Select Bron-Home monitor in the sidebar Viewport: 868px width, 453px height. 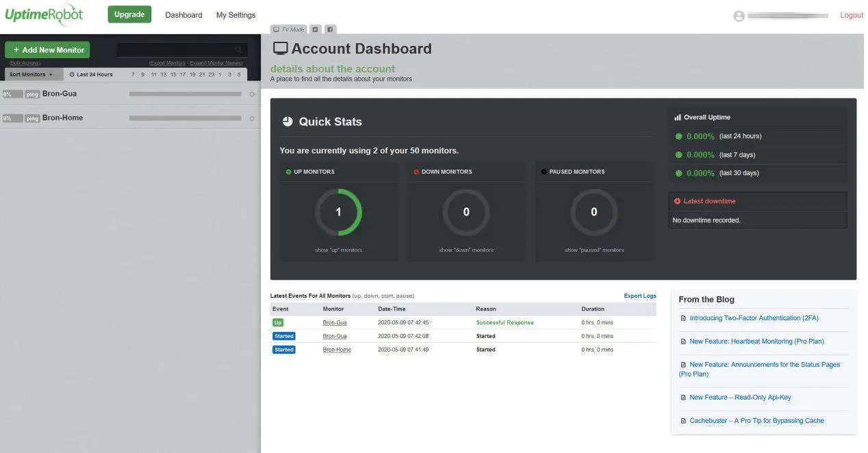62,118
